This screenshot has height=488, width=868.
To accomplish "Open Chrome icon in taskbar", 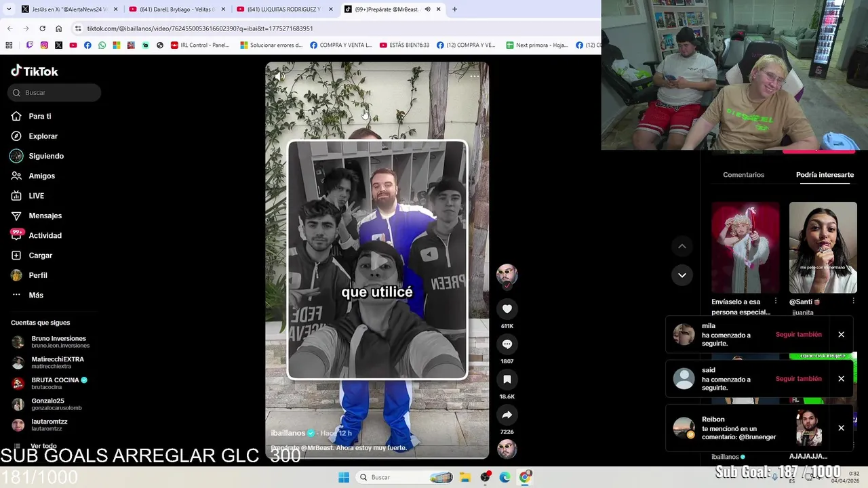I will (x=525, y=477).
